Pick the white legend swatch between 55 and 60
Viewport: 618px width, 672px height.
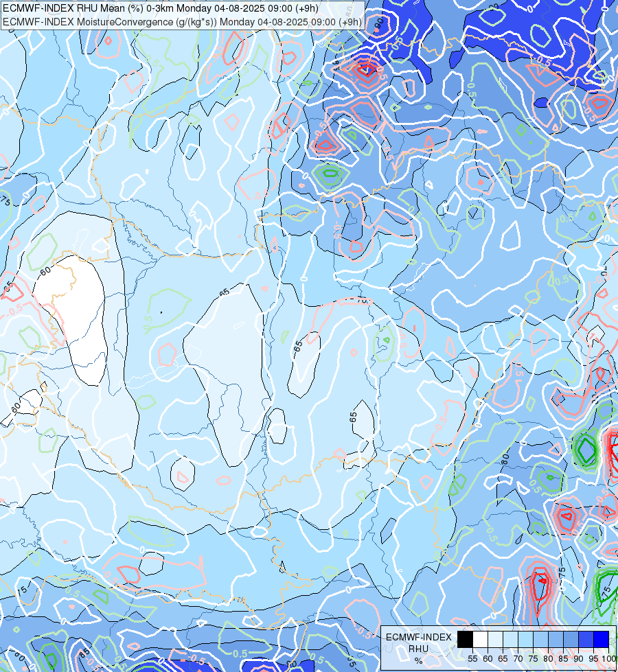coord(481,639)
